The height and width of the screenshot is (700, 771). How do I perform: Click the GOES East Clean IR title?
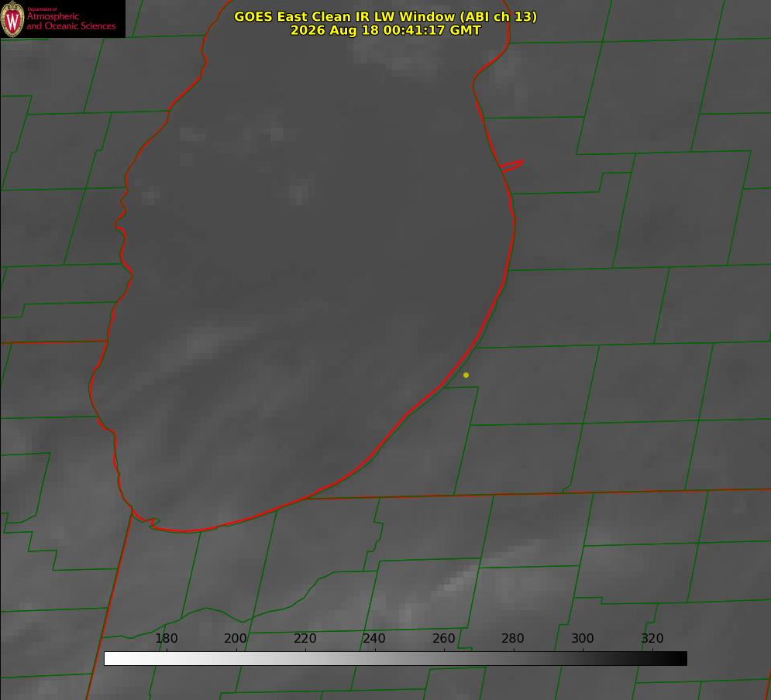point(386,16)
